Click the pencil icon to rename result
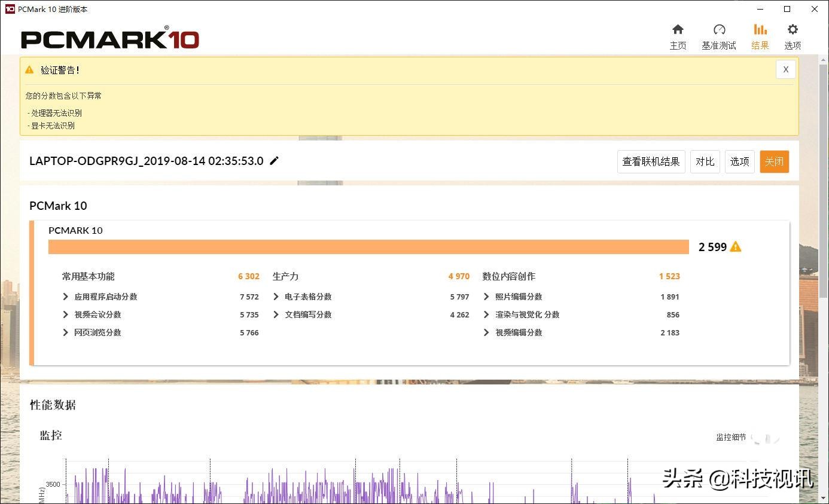Viewport: 829px width, 504px height. pyautogui.click(x=275, y=161)
